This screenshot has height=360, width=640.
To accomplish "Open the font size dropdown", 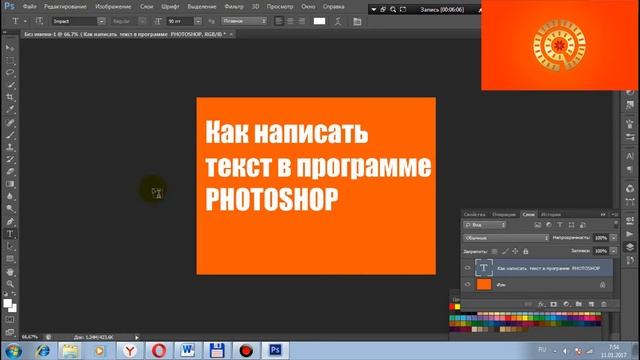I will 198,21.
